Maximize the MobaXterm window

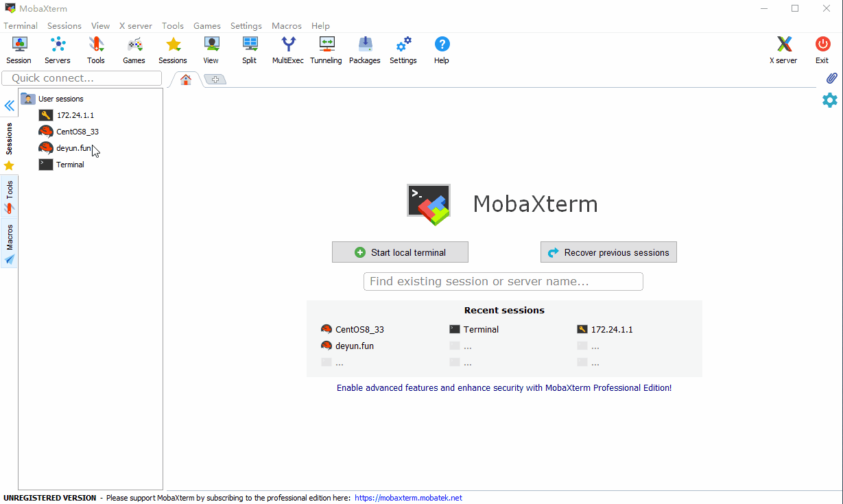pos(795,8)
